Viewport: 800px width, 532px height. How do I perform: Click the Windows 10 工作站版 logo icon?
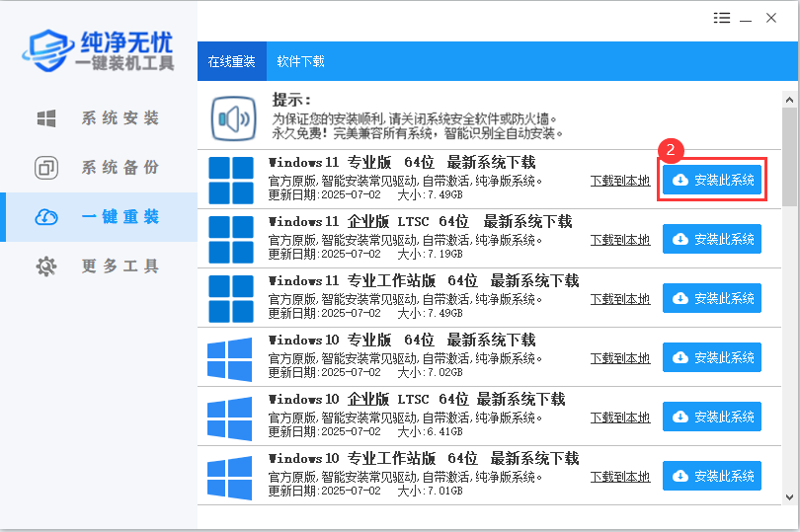(x=231, y=477)
